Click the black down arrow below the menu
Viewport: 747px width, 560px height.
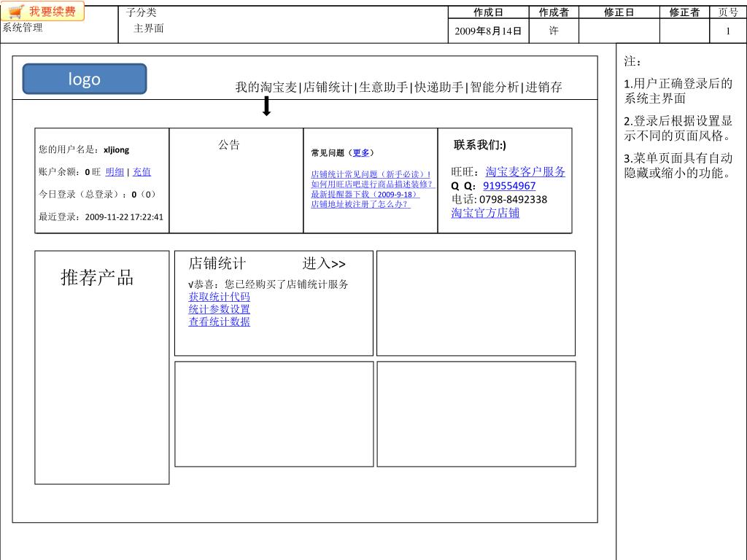(x=267, y=106)
